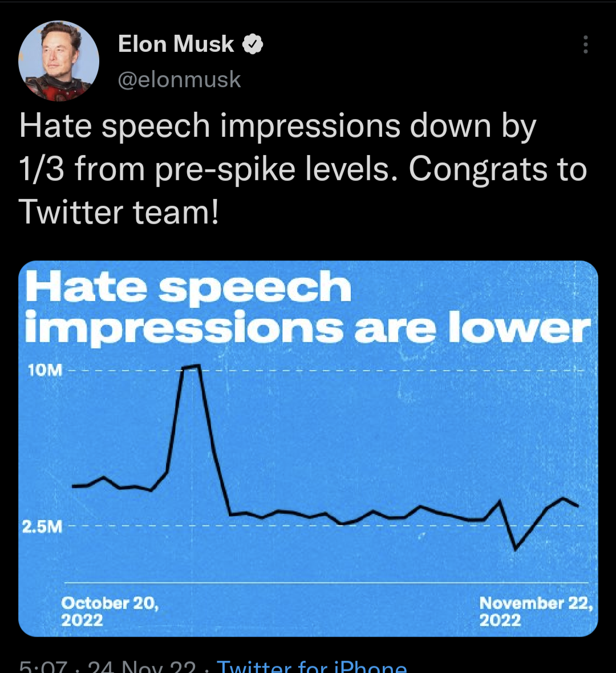This screenshot has height=673, width=616.
Task: Click the lowest dip in the chart line
Action: 516,549
